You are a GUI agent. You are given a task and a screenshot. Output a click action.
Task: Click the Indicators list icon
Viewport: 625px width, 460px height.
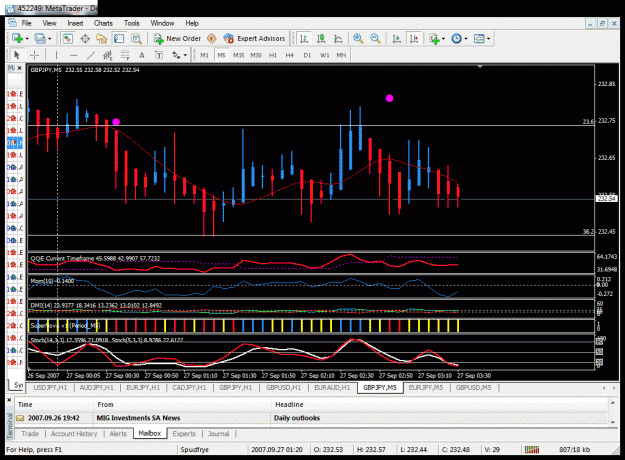[x=434, y=39]
